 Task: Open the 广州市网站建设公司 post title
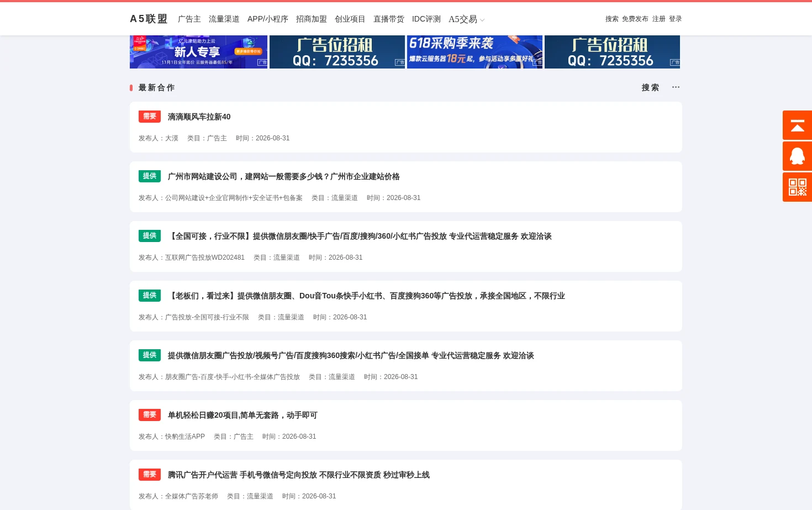[284, 176]
